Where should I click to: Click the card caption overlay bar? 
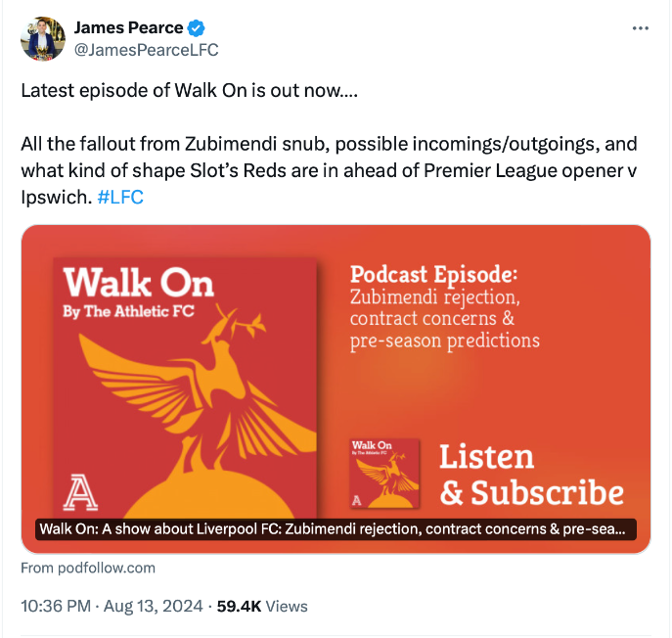coord(336,529)
